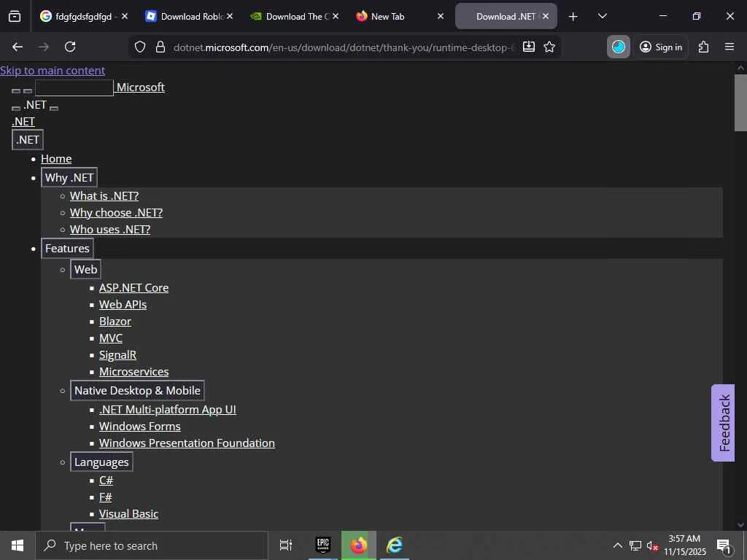747x560 pixels.
Task: Click Firefox icon in taskbar
Action: [x=359, y=545]
